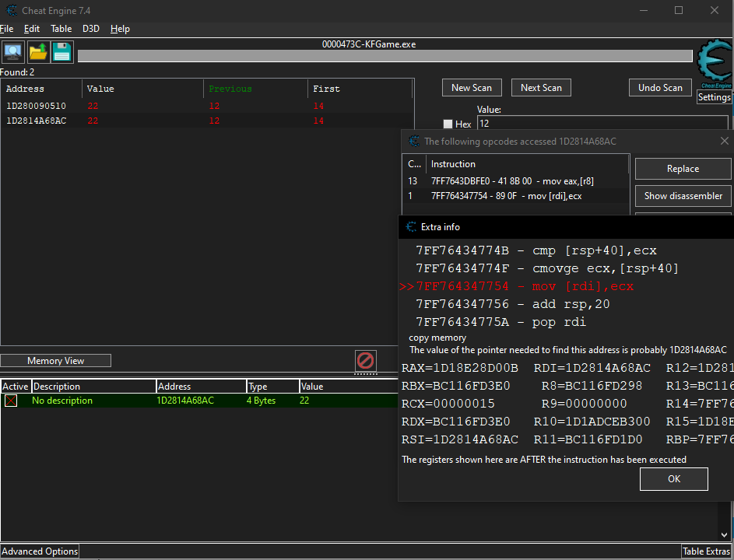The height and width of the screenshot is (560, 734).
Task: Open the D3D menu
Action: pos(90,29)
